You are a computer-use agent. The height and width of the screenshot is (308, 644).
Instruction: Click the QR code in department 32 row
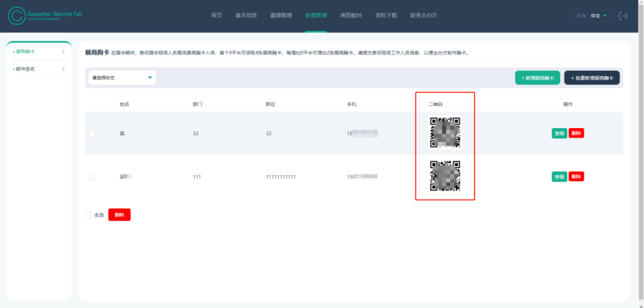point(445,132)
